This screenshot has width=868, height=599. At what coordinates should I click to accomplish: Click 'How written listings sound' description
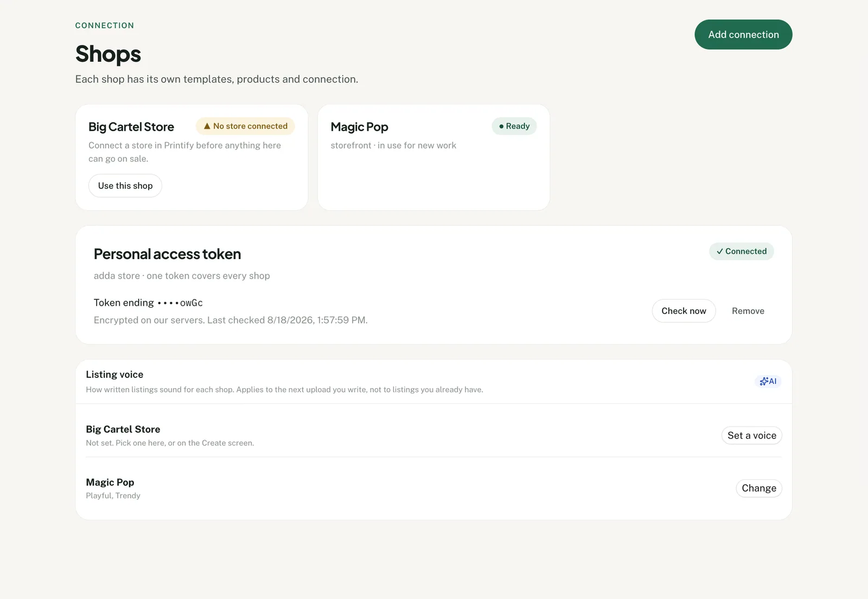pos(284,390)
